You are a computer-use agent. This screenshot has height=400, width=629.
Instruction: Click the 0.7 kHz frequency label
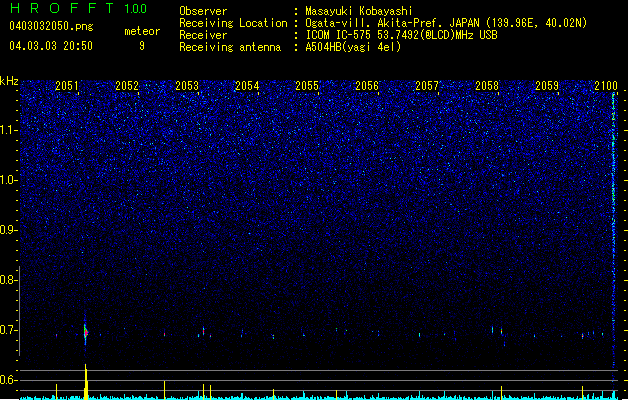pyautogui.click(x=8, y=330)
